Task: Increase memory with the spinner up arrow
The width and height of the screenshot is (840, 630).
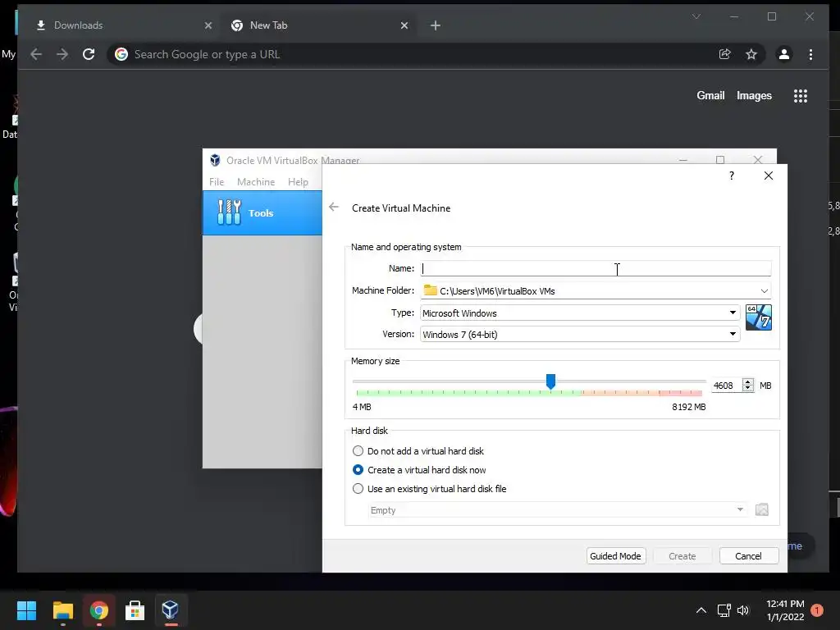Action: click(x=748, y=382)
